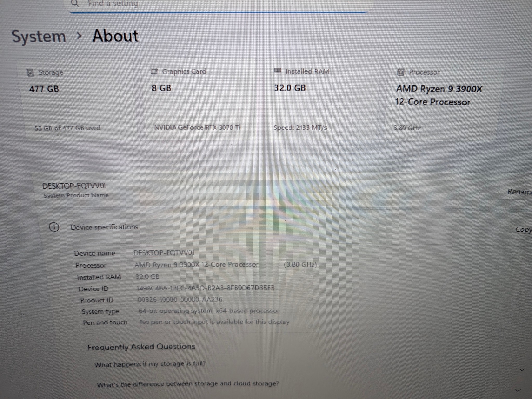Viewport: 532px width, 399px height.
Task: Click the Product ID value text
Action: click(x=180, y=300)
